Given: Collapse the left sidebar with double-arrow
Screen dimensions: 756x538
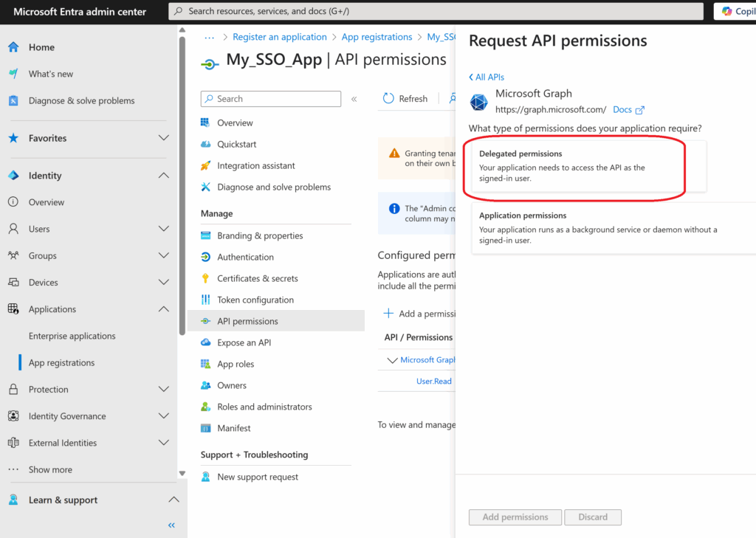Looking at the screenshot, I should (x=171, y=525).
